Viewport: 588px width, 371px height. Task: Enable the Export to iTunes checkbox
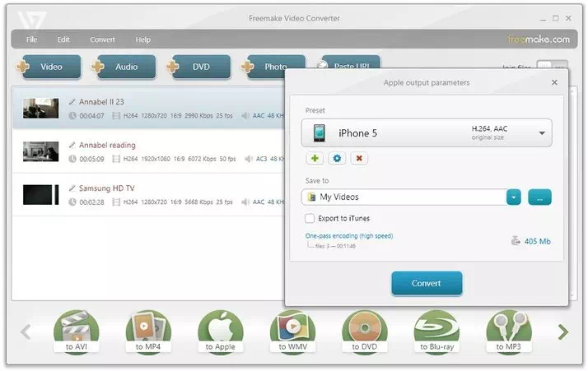310,218
